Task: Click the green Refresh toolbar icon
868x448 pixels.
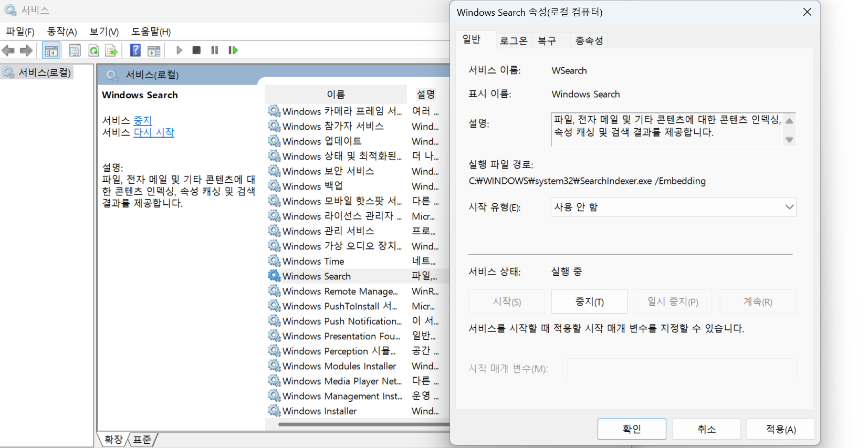Action: (x=93, y=50)
